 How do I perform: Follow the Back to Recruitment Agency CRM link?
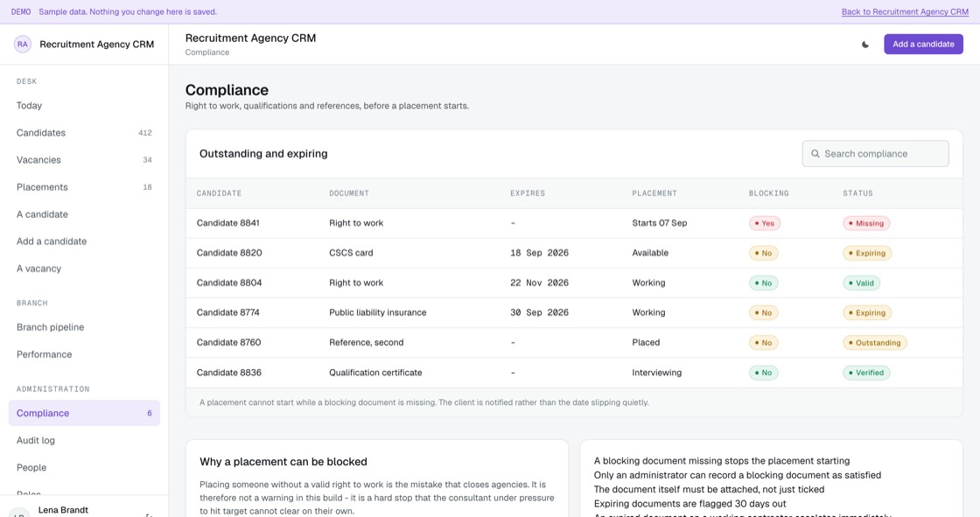tap(905, 12)
